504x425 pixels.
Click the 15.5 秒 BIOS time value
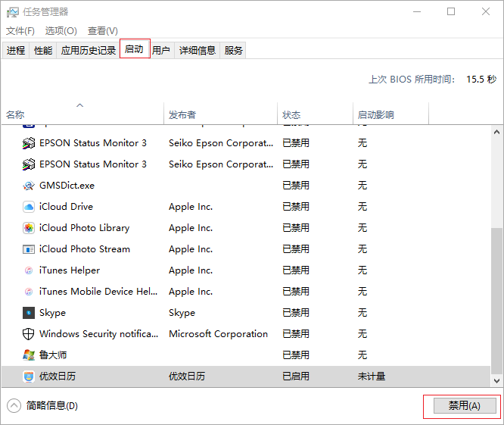(481, 79)
